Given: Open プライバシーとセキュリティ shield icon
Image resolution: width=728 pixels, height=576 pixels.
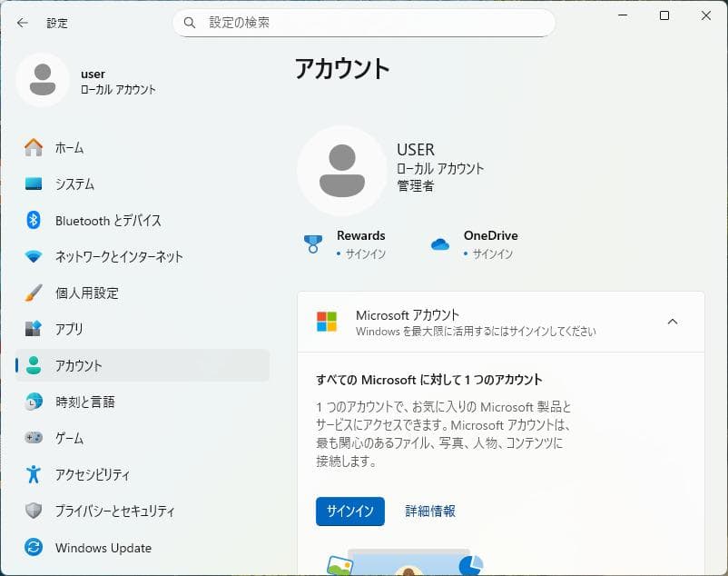Looking at the screenshot, I should tap(33, 511).
